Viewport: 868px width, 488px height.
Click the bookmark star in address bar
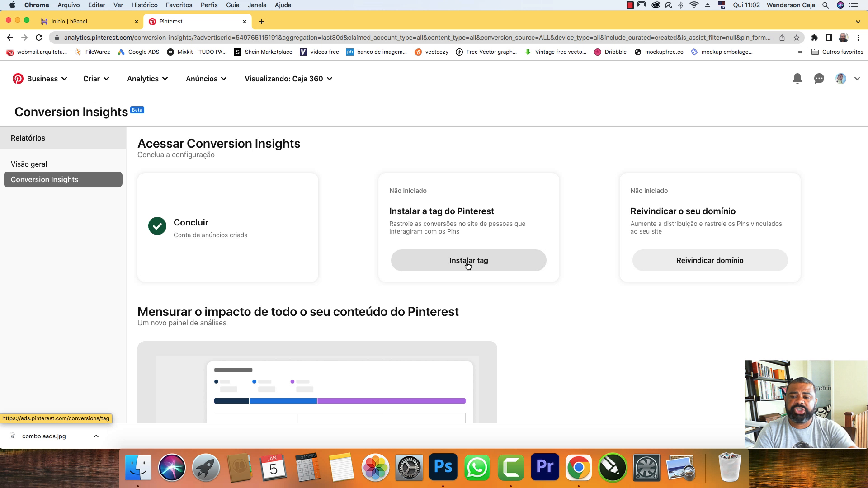coord(797,38)
